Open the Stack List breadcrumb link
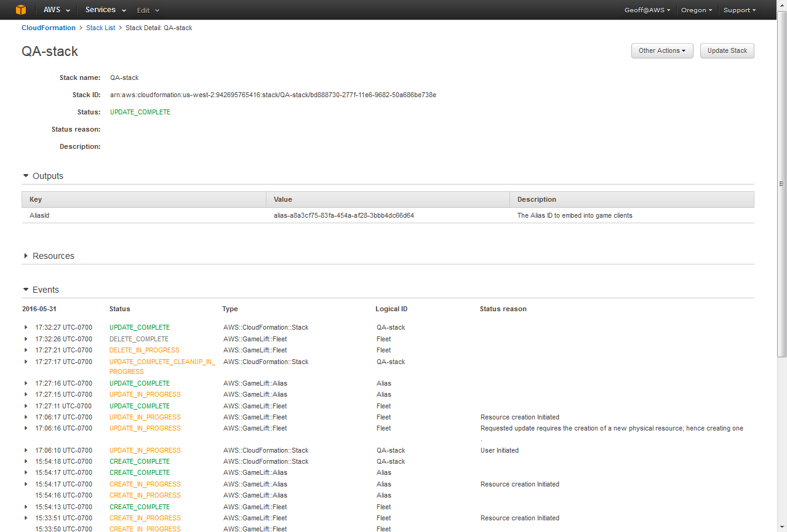 coord(101,28)
